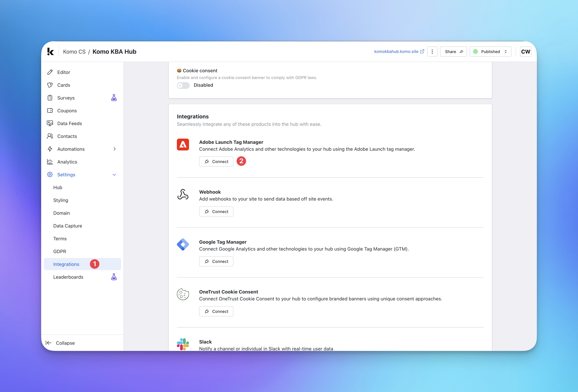Click the three-dot more options icon
This screenshot has width=578, height=392.
click(432, 52)
